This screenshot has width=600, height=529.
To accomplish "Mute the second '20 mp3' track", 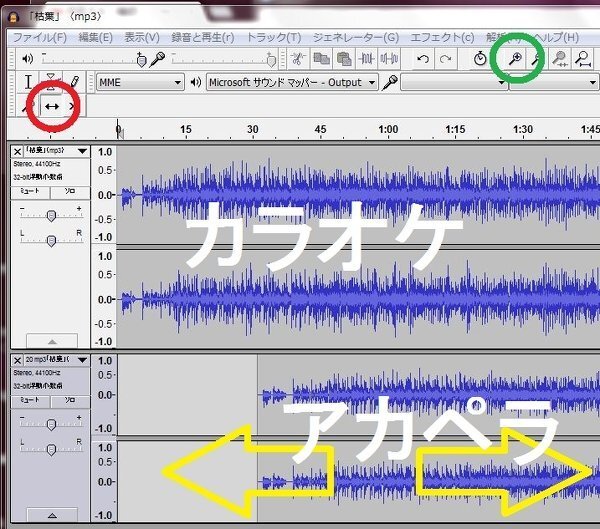I will pos(30,400).
